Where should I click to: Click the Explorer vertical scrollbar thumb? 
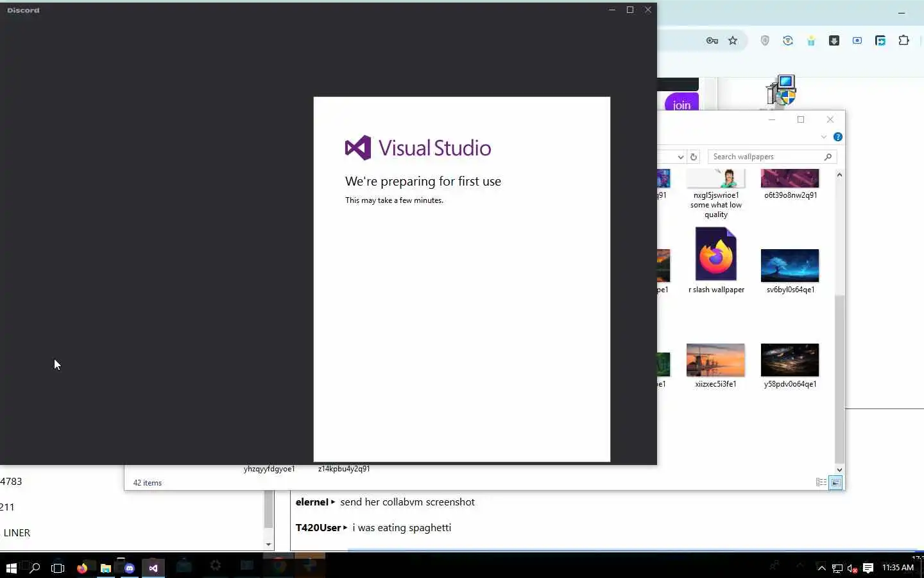click(839, 379)
